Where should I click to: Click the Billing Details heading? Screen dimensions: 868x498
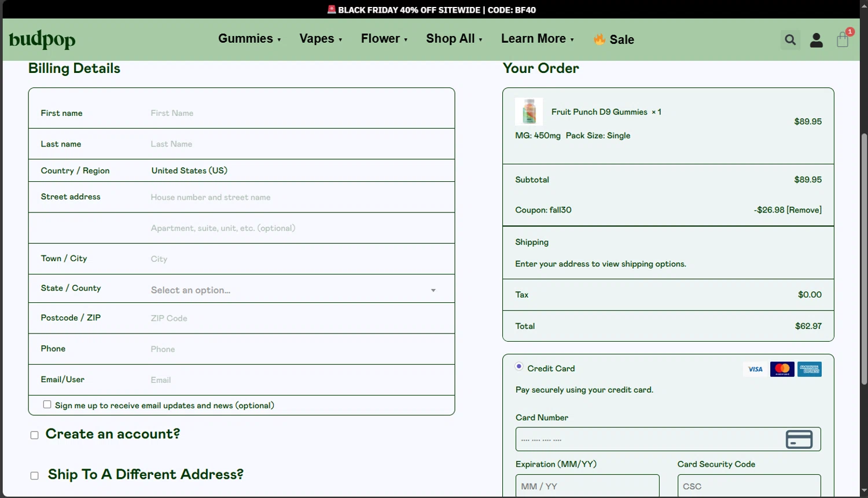(x=74, y=68)
